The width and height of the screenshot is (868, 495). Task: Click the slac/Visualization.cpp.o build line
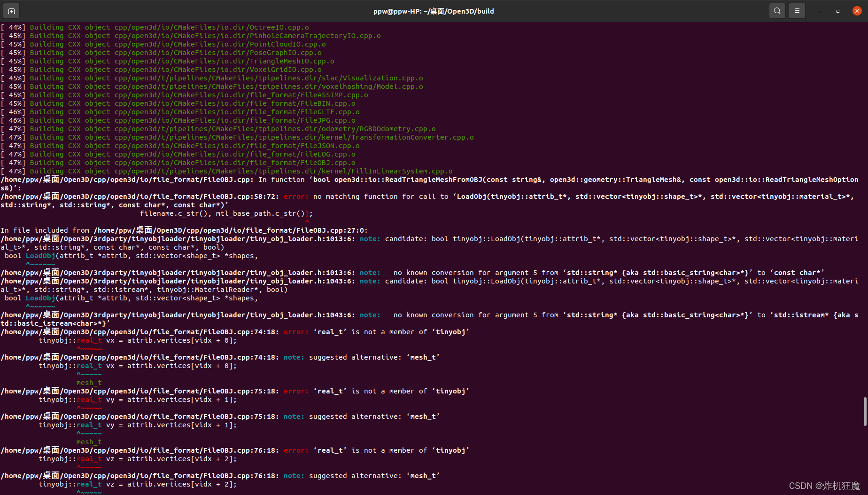tap(212, 78)
